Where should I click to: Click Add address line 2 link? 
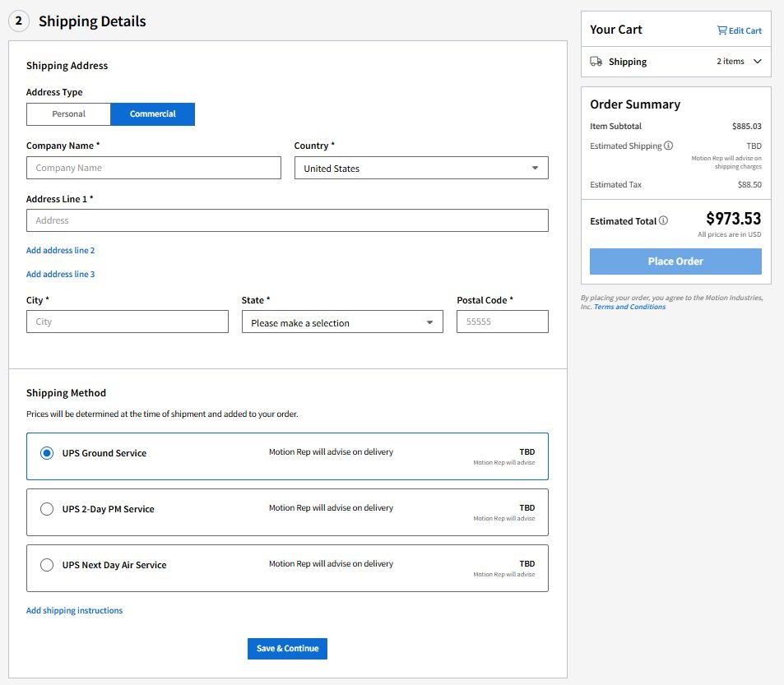(60, 250)
